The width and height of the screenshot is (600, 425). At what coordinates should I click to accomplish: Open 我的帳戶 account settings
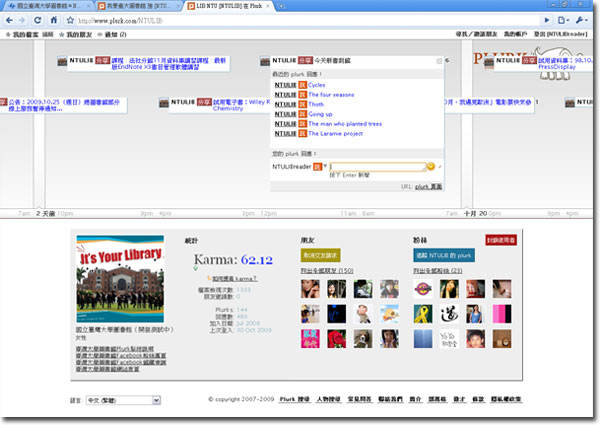coord(515,34)
